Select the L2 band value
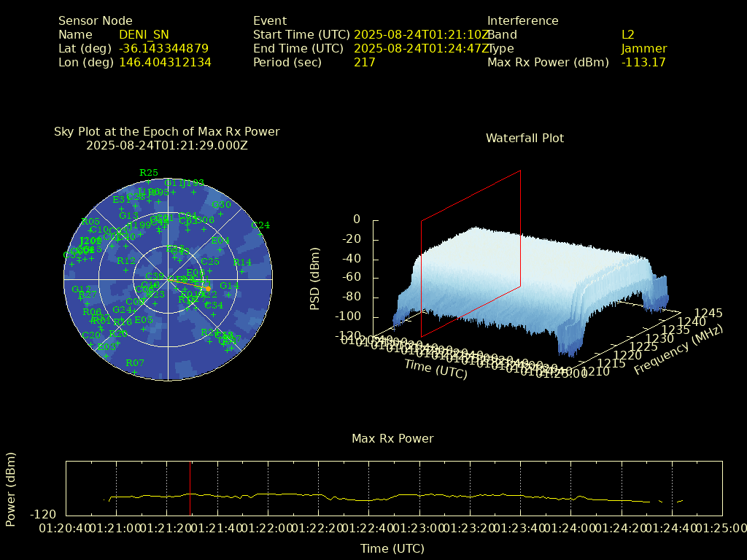The height and width of the screenshot is (560, 747). (627, 34)
